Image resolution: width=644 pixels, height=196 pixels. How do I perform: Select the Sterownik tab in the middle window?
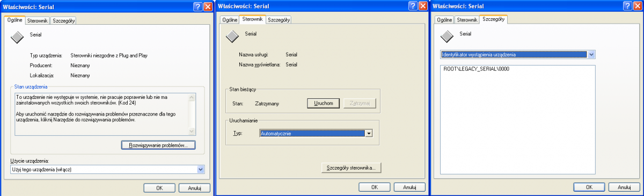252,19
